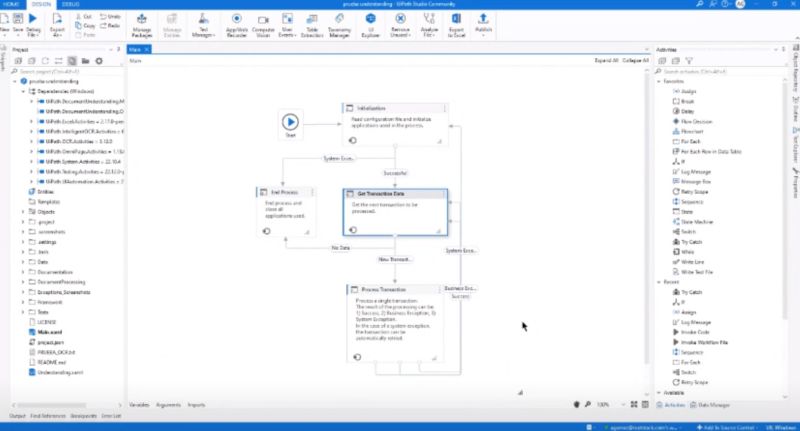Click fit to screen icon
Viewport: 800px width, 431px height.
pyautogui.click(x=634, y=404)
